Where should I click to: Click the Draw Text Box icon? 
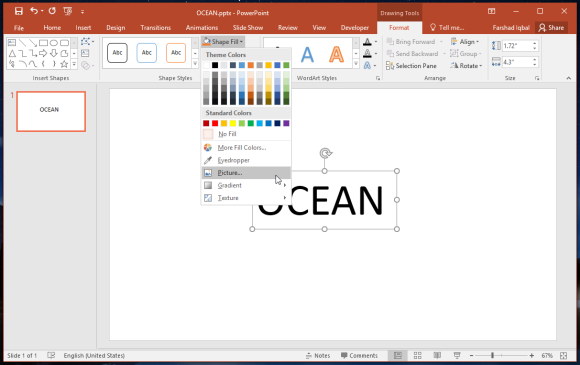(85, 53)
